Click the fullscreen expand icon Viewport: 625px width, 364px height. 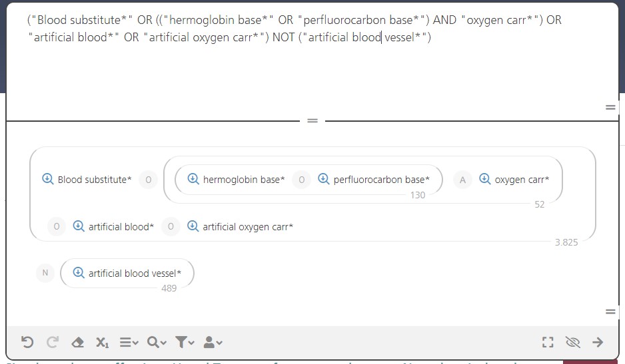point(548,342)
